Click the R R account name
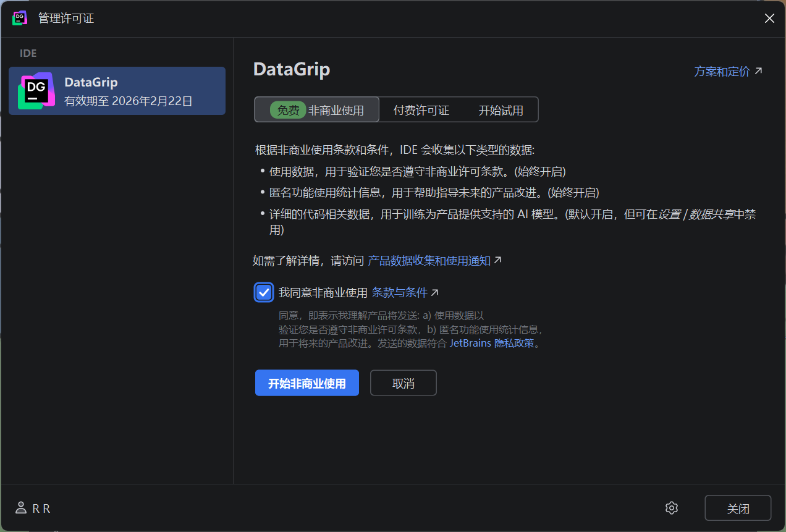The height and width of the screenshot is (532, 786). (41, 509)
